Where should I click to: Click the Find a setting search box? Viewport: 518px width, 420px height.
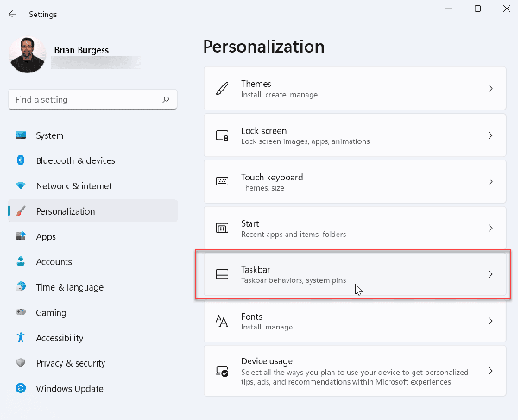(x=92, y=99)
